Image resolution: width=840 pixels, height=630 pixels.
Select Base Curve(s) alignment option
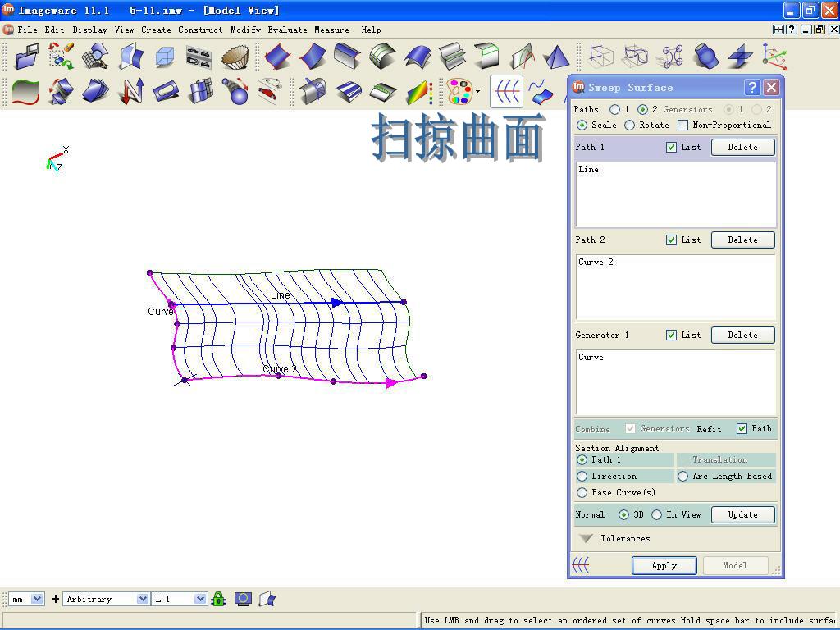pyautogui.click(x=582, y=492)
